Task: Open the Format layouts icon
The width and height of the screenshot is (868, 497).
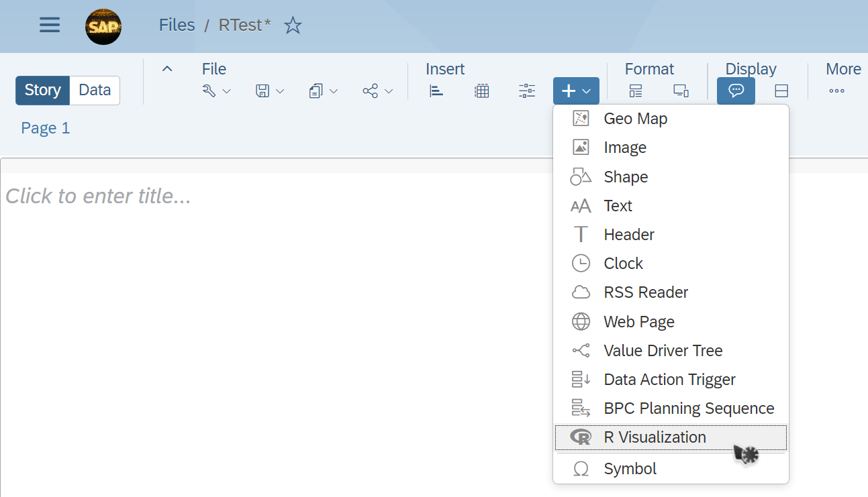Action: coord(636,91)
